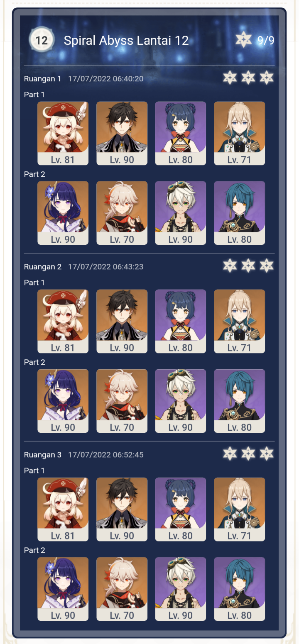
Task: Click the three stars beside Ruangan 2
Action: pos(248,266)
